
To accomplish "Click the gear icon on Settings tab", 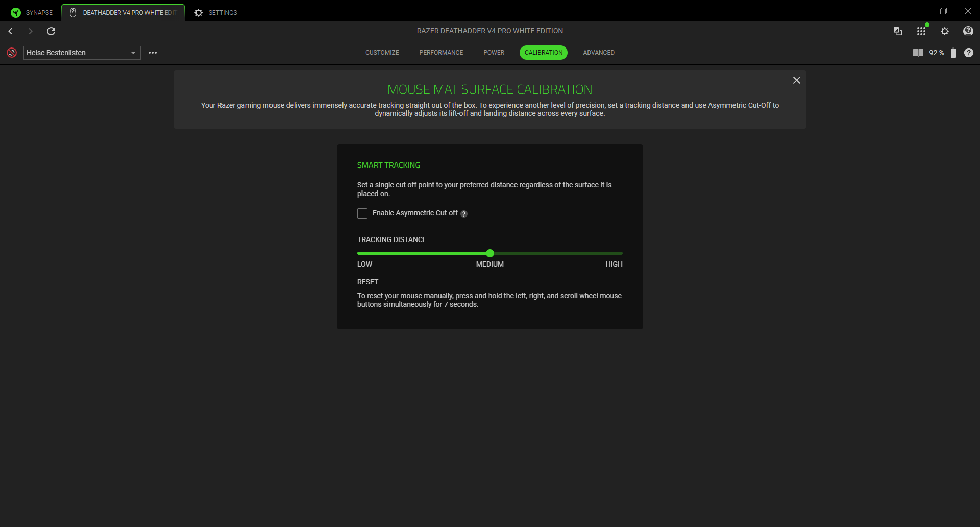I will click(x=199, y=12).
